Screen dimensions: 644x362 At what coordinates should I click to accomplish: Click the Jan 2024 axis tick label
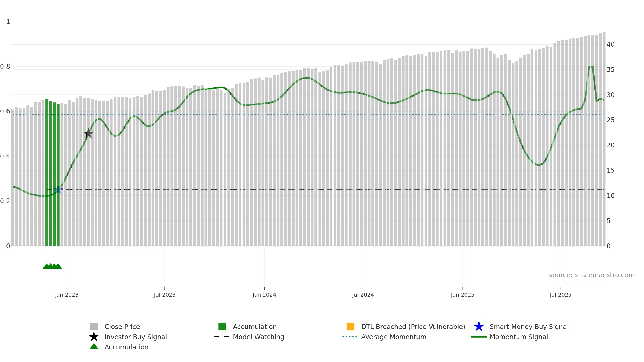click(x=264, y=295)
